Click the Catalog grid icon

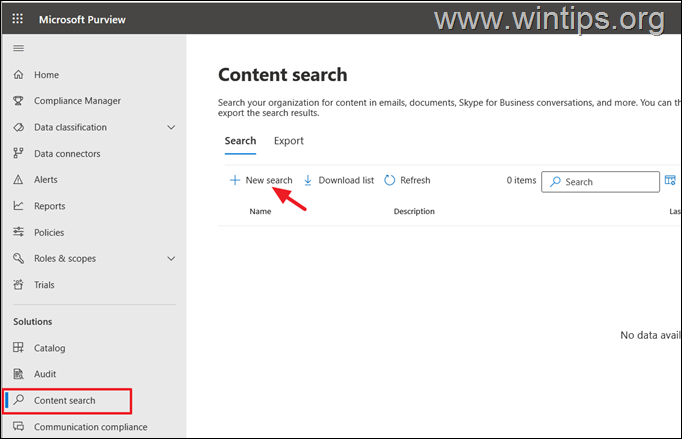tap(18, 348)
